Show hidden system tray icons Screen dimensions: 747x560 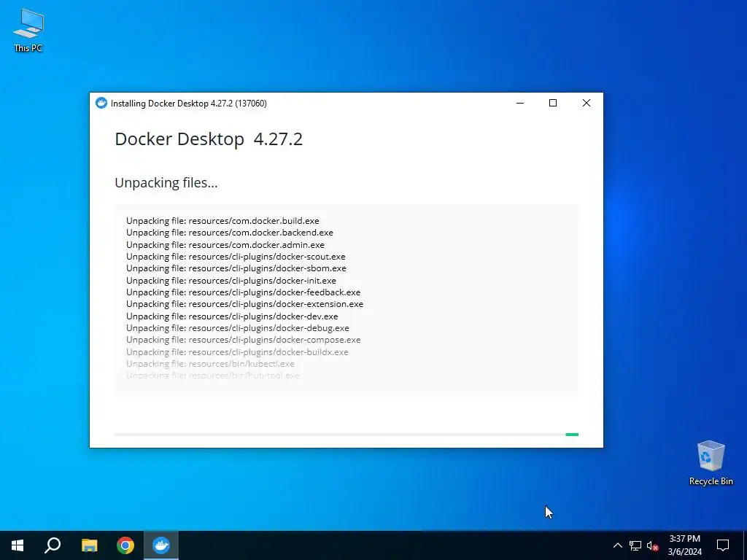tap(617, 545)
